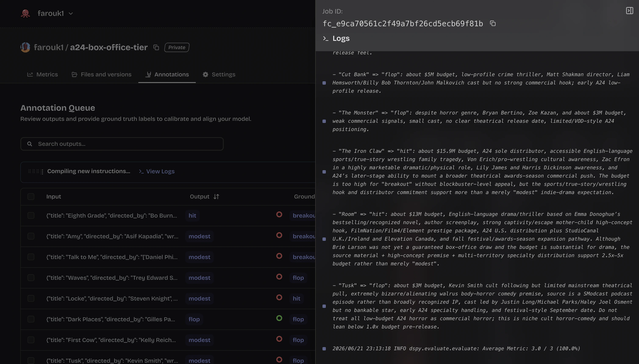Copy the Job ID
Screen dimensions: 639x364
point(493,23)
